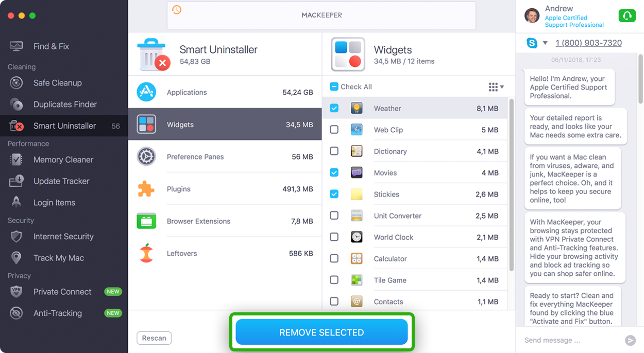Open Update Tracker from the sidebar
The width and height of the screenshot is (644, 353).
(x=64, y=181)
